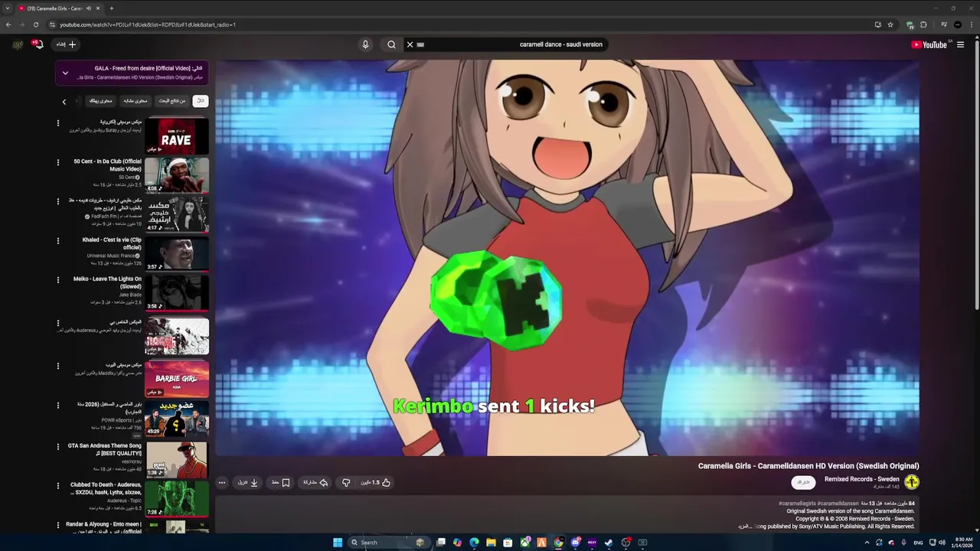This screenshot has height=551, width=980.
Task: Click the video player to toggle playback
Action: pyautogui.click(x=567, y=258)
